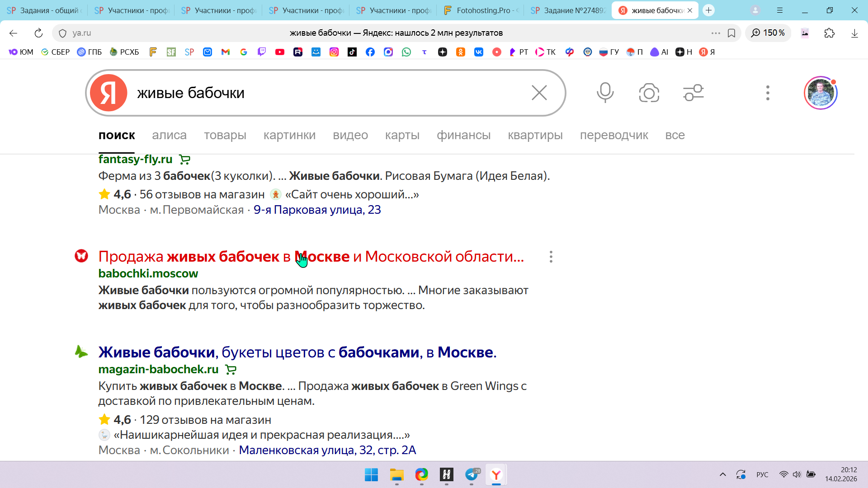Bookmark this page icon in address bar
Viewport: 868px width, 488px height.
pos(731,33)
